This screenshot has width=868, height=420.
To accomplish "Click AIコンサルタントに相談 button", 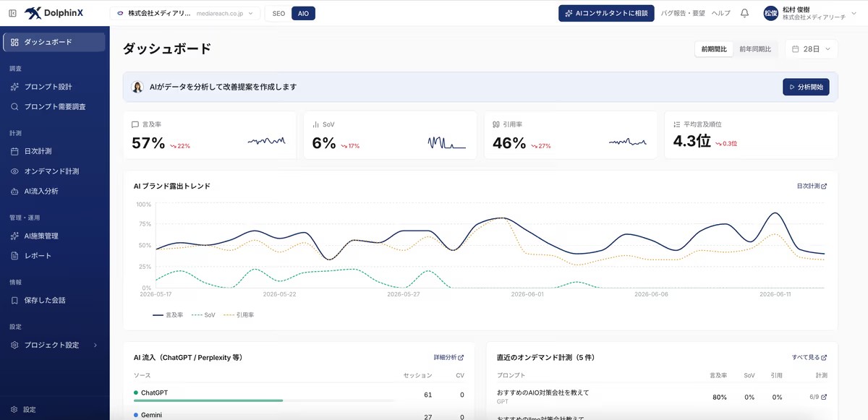I will click(x=606, y=13).
